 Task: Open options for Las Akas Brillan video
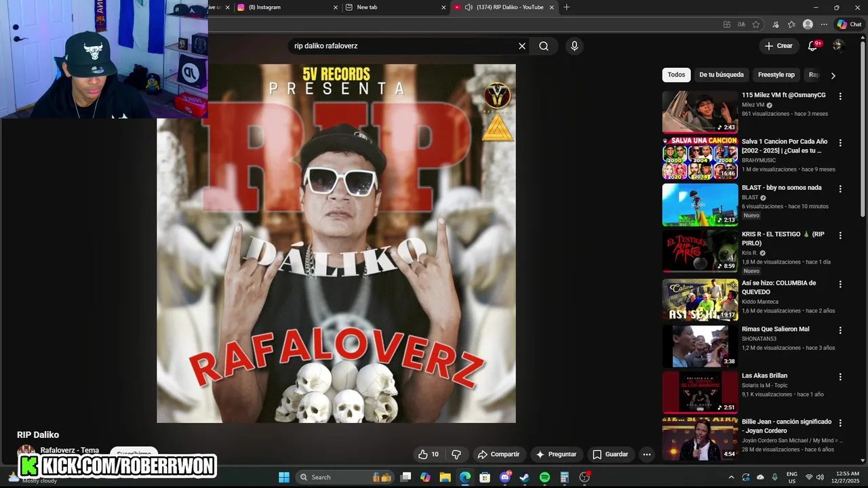[840, 377]
